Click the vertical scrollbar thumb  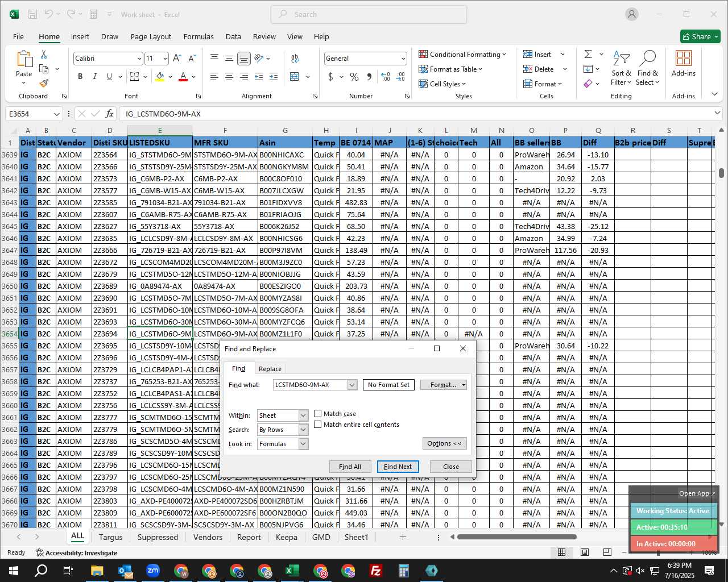tap(721, 173)
